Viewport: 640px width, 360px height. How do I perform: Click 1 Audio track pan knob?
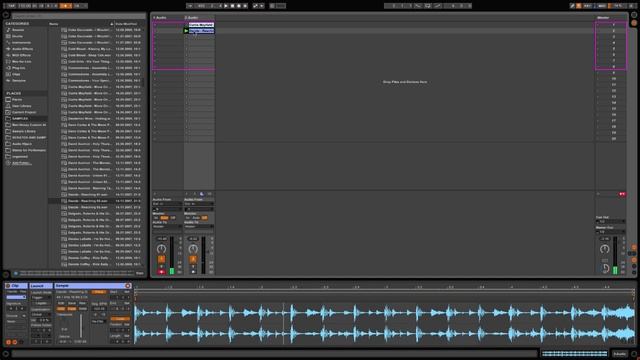[x=162, y=249]
